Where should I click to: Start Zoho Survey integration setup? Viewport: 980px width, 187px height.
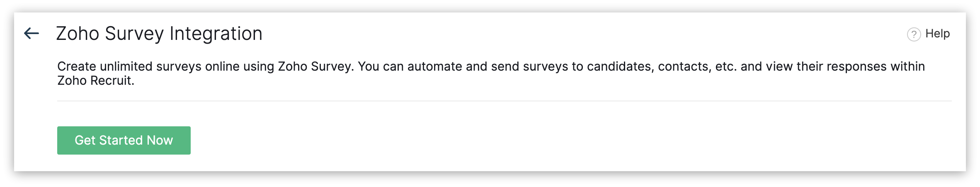[x=124, y=140]
